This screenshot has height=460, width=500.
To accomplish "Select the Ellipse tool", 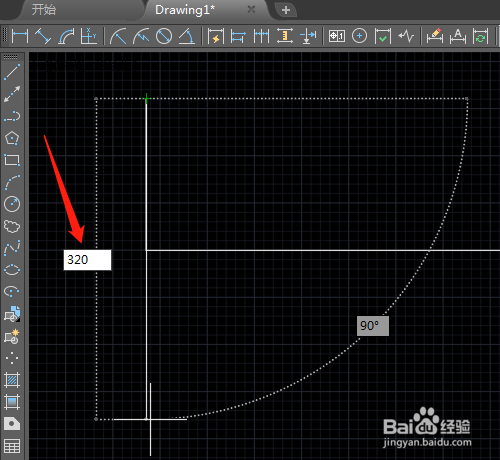I will click(x=12, y=270).
